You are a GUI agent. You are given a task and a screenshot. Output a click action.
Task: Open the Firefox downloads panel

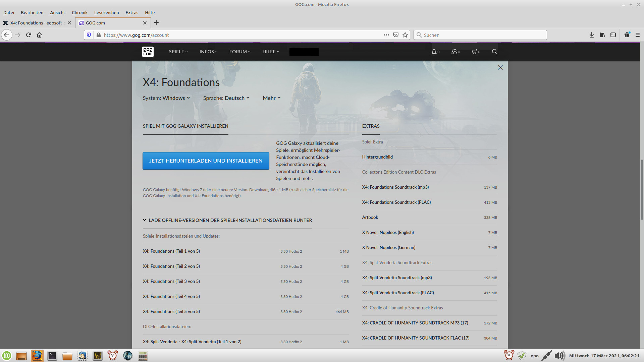pos(592,35)
